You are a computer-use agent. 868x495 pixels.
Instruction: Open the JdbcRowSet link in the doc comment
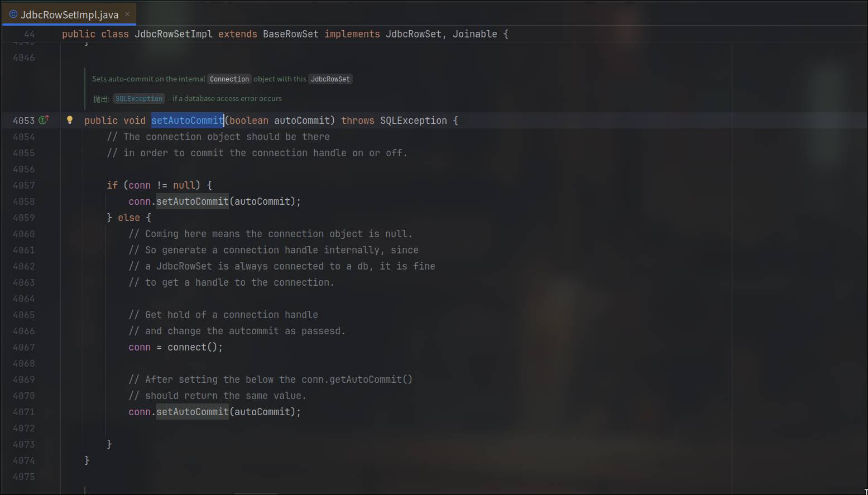point(330,79)
